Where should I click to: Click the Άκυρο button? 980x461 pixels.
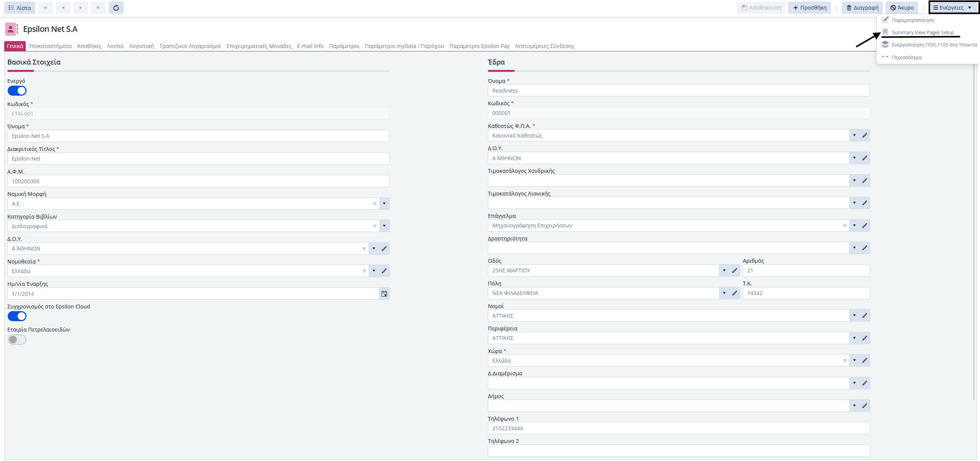(x=902, y=8)
